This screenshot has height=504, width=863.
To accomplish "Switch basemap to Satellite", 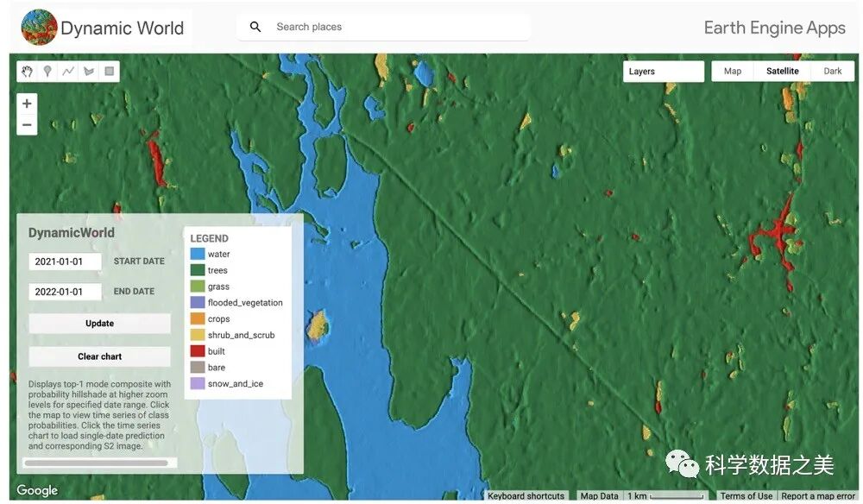I will (782, 72).
